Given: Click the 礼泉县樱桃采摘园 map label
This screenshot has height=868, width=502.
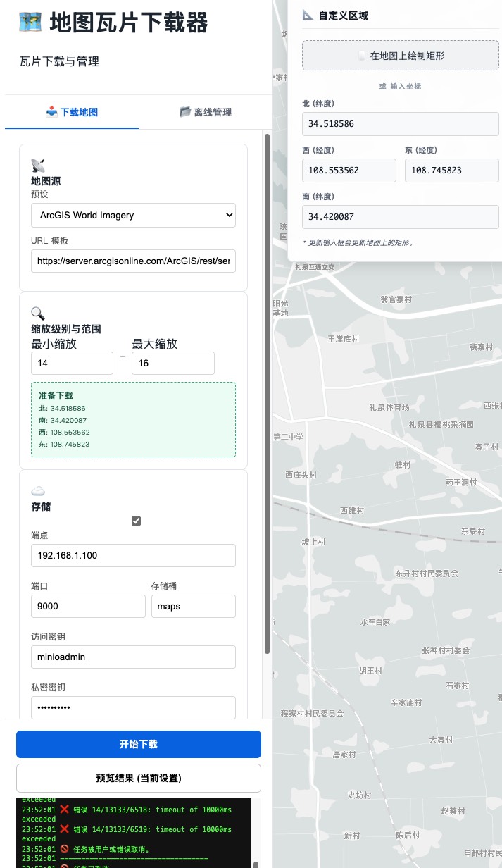Looking at the screenshot, I should coord(441,425).
